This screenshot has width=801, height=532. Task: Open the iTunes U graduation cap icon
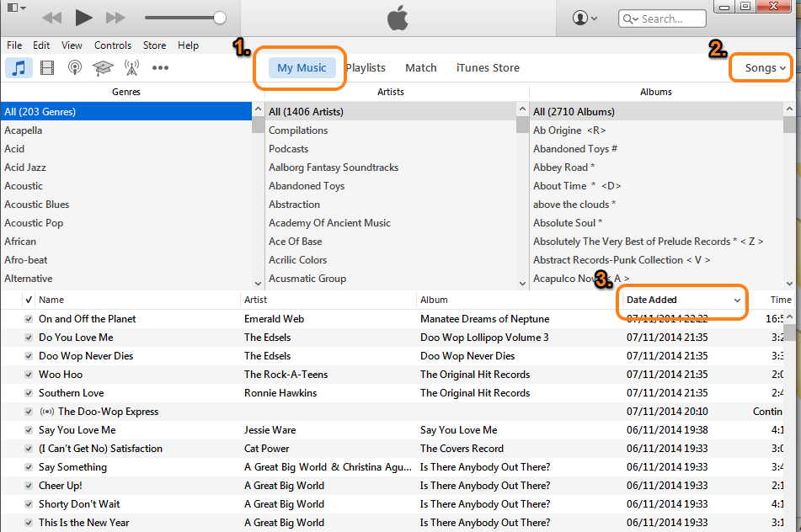103,68
